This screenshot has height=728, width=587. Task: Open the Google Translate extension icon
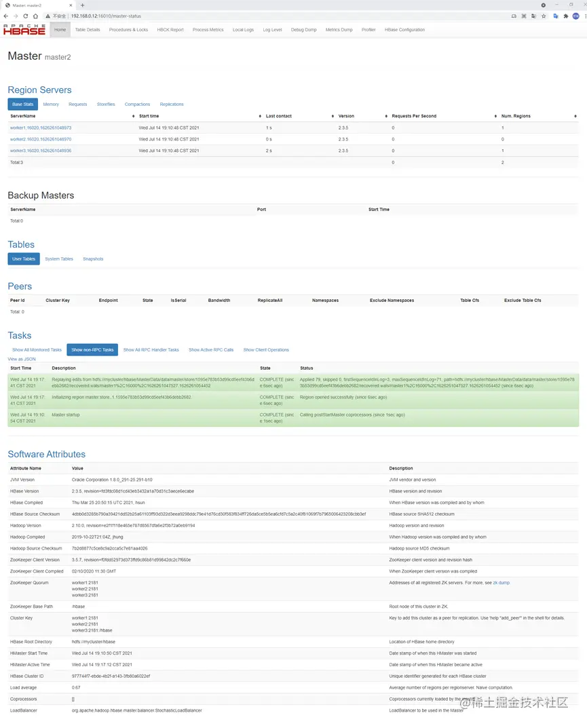[x=556, y=16]
